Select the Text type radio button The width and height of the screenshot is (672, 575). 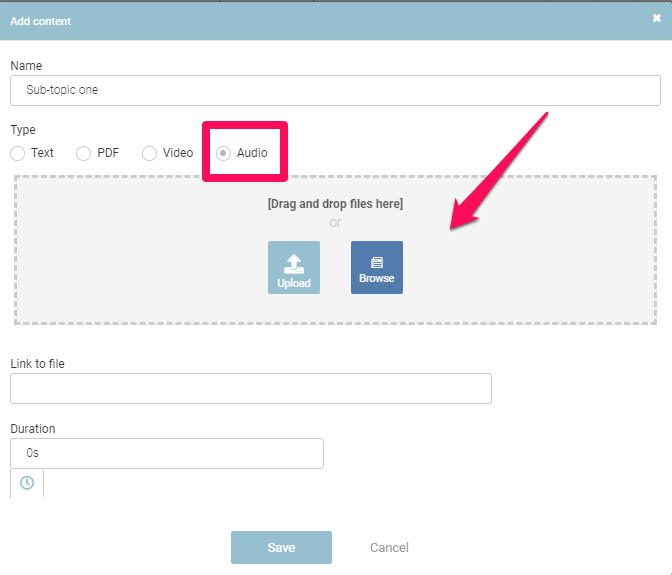click(18, 153)
